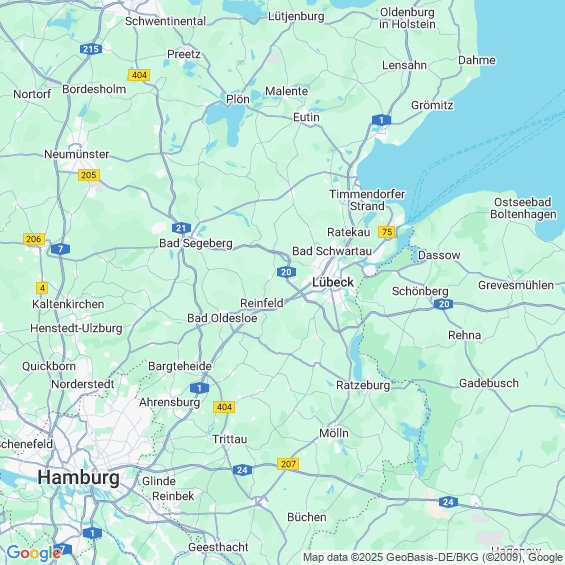
Task: Select the Ostseebad Boltenhagen label
Action: coord(523,208)
